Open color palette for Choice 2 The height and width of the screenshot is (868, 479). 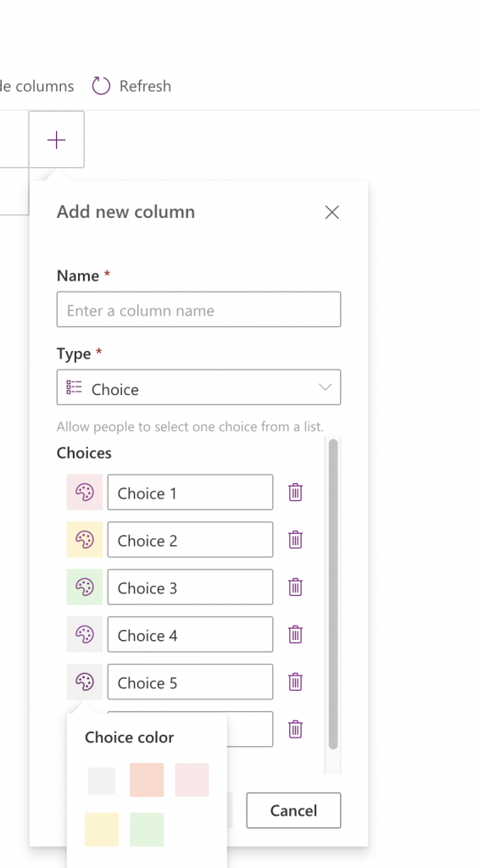tap(85, 540)
